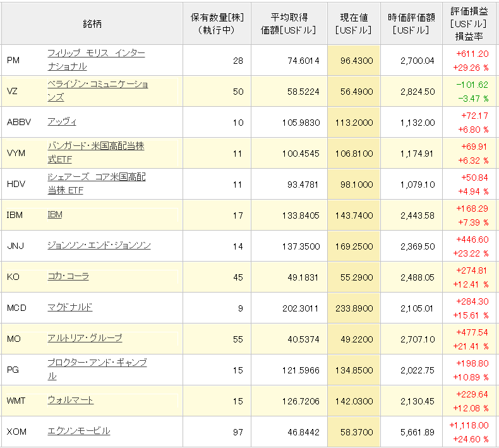
Task: Click current price 106.8100 for VYM
Action: pos(354,154)
